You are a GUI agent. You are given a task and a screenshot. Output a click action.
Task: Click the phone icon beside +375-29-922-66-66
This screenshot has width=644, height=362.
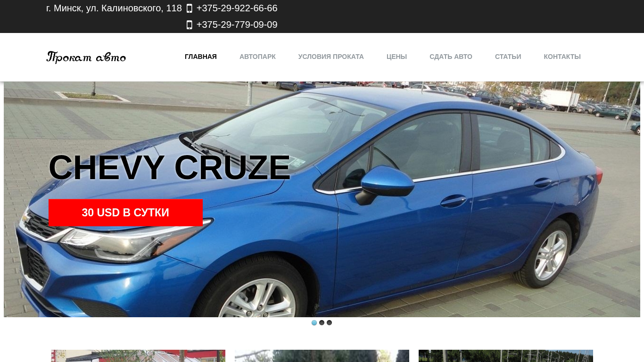pos(190,8)
